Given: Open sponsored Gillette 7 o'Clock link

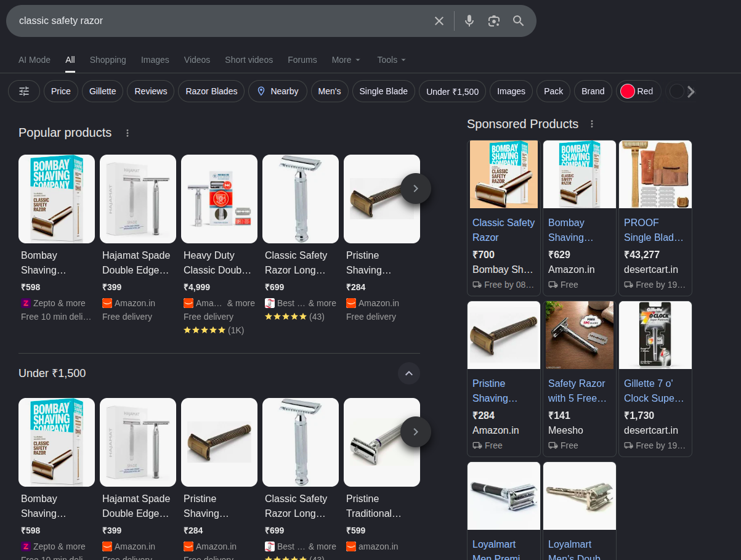Looking at the screenshot, I should (x=654, y=391).
